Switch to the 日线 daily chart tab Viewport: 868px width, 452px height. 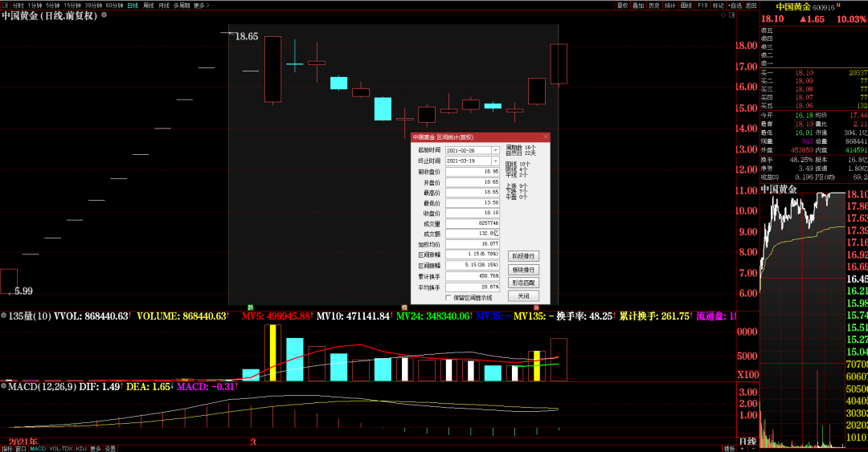tap(133, 5)
